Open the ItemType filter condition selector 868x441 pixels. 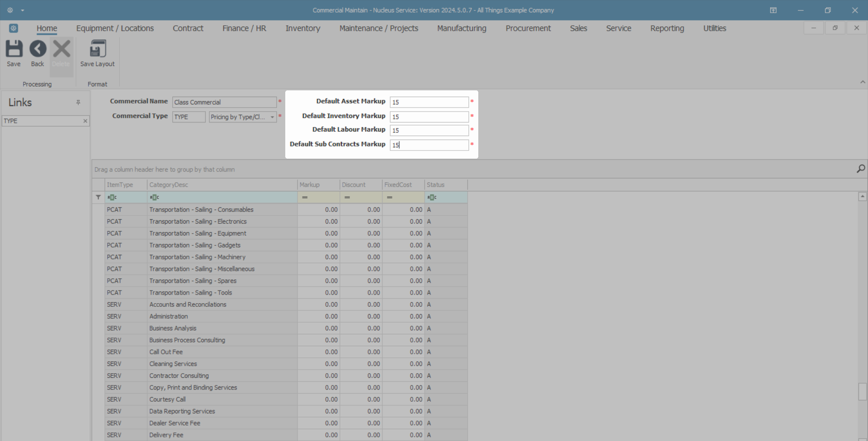[x=112, y=197]
